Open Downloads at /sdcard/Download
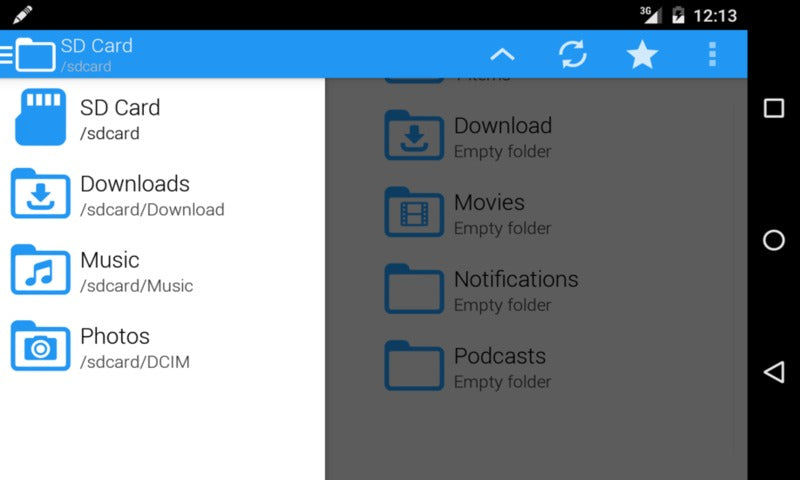Screen dimensions: 800x480 click(150, 195)
